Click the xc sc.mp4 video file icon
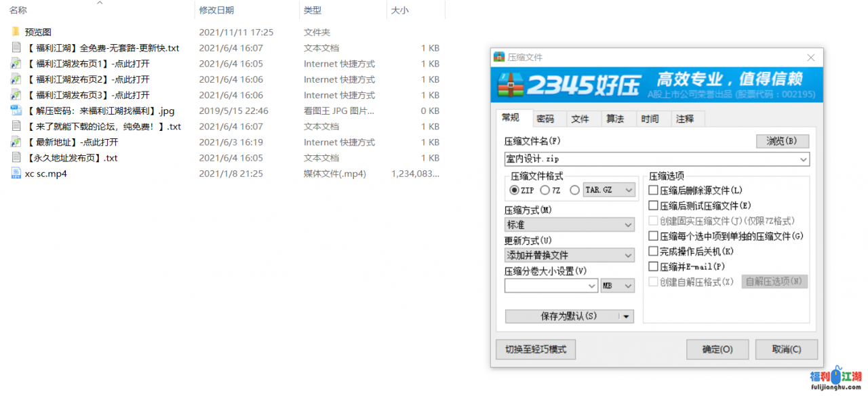The height and width of the screenshot is (396, 868). tap(16, 174)
